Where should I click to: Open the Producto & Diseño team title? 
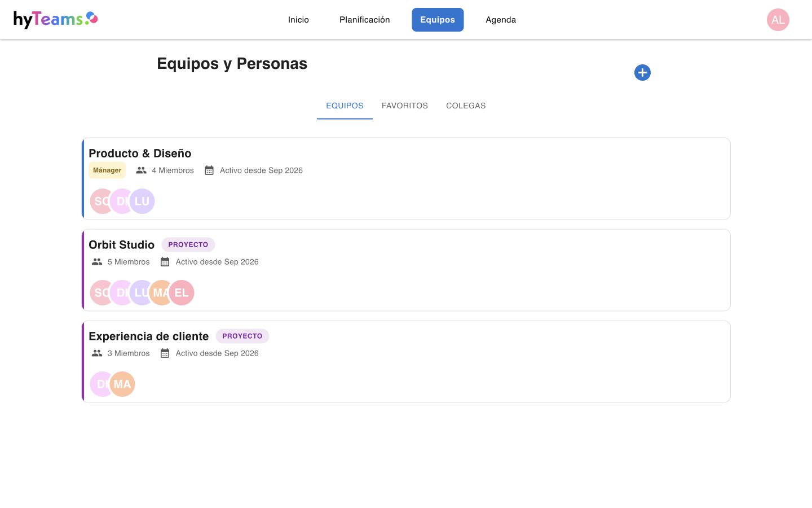[140, 153]
